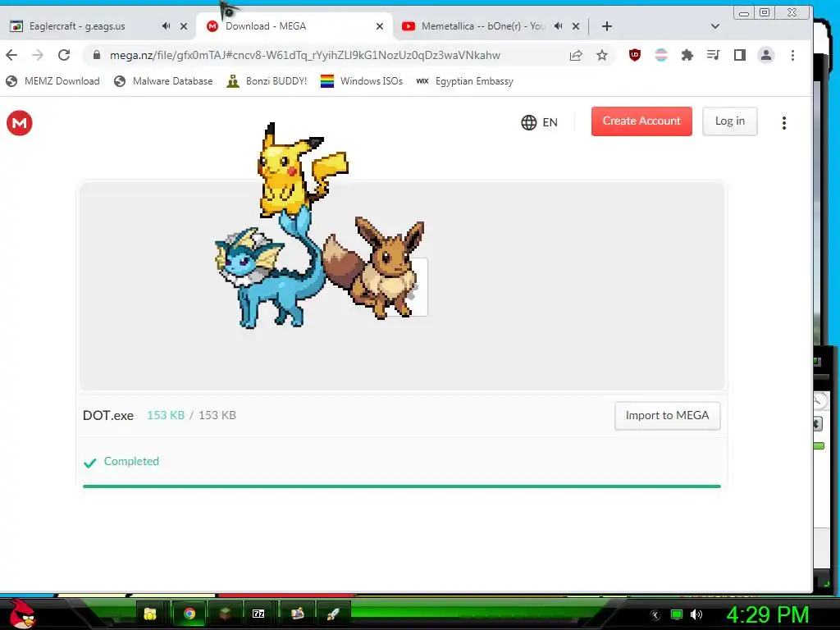
Task: Click the green download progress bar
Action: (x=402, y=486)
